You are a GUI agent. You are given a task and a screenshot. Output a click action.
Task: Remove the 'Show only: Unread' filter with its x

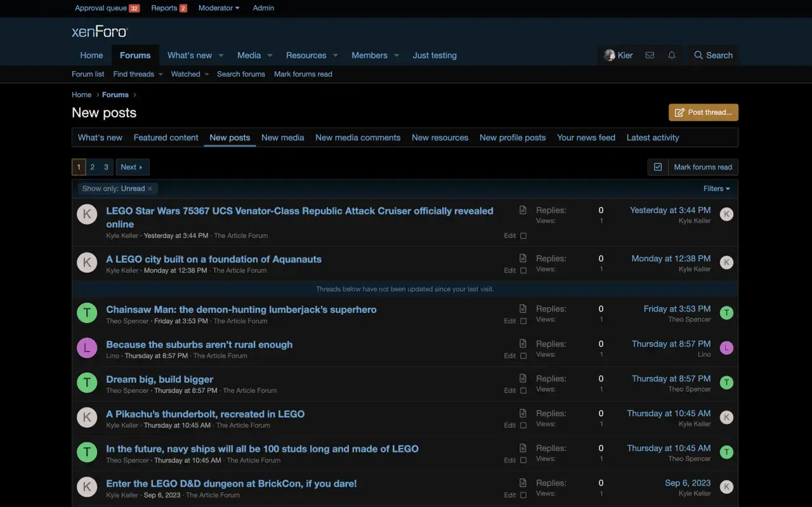point(150,188)
